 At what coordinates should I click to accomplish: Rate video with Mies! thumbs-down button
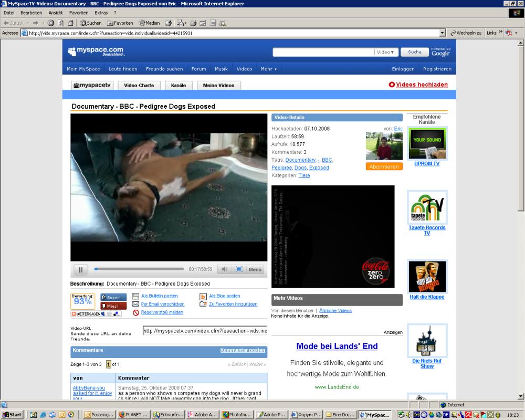tap(113, 306)
